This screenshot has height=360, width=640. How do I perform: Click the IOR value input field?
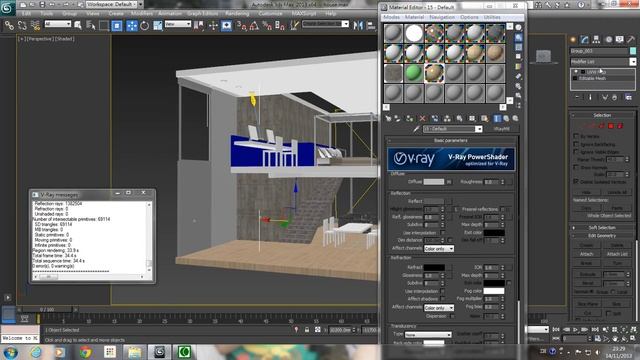pyautogui.click(x=491, y=268)
